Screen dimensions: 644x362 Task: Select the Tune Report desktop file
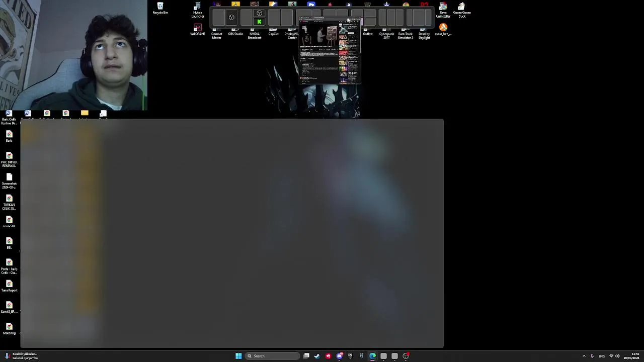pyautogui.click(x=9, y=286)
